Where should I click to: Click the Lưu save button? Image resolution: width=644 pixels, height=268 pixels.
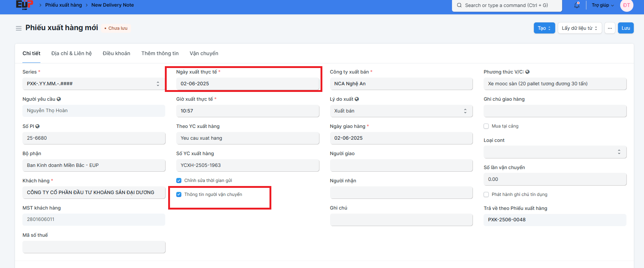point(626,28)
